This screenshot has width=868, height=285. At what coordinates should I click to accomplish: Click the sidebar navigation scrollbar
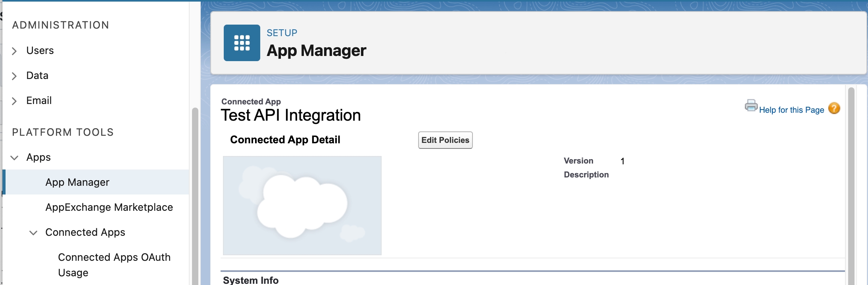tap(195, 198)
